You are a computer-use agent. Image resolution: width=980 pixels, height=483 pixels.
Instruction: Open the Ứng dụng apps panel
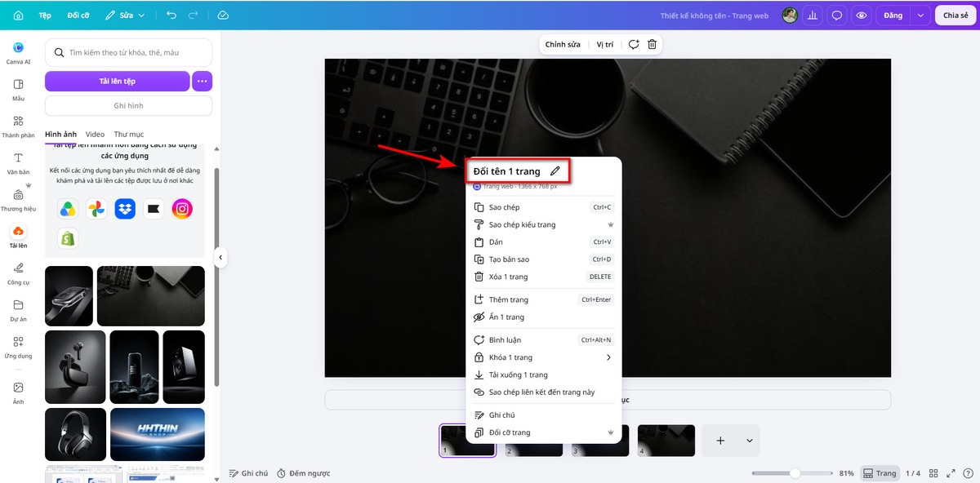[18, 347]
